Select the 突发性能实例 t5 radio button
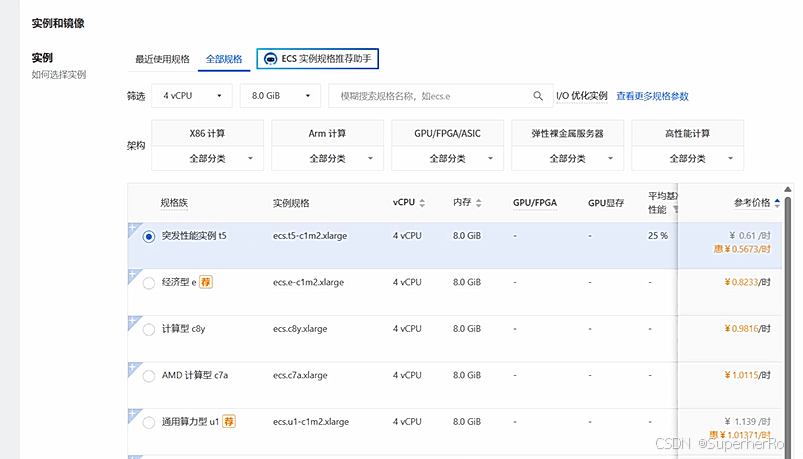The image size is (803, 459). [149, 237]
